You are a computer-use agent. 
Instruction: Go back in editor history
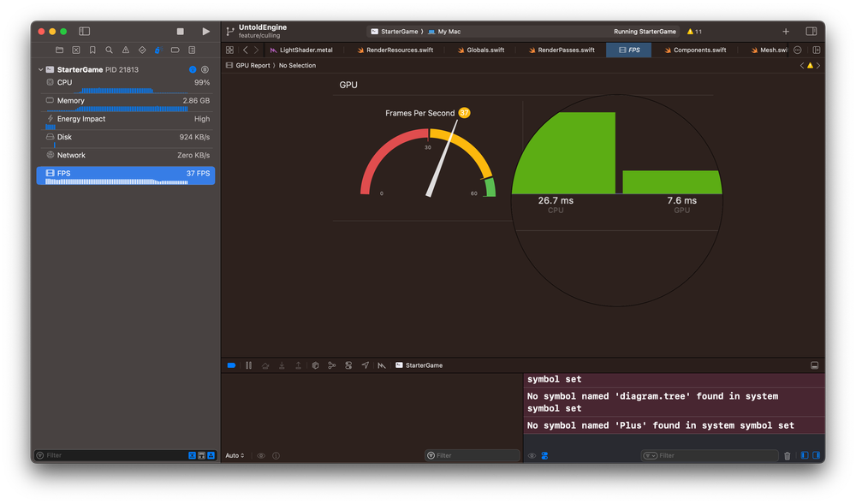click(245, 50)
